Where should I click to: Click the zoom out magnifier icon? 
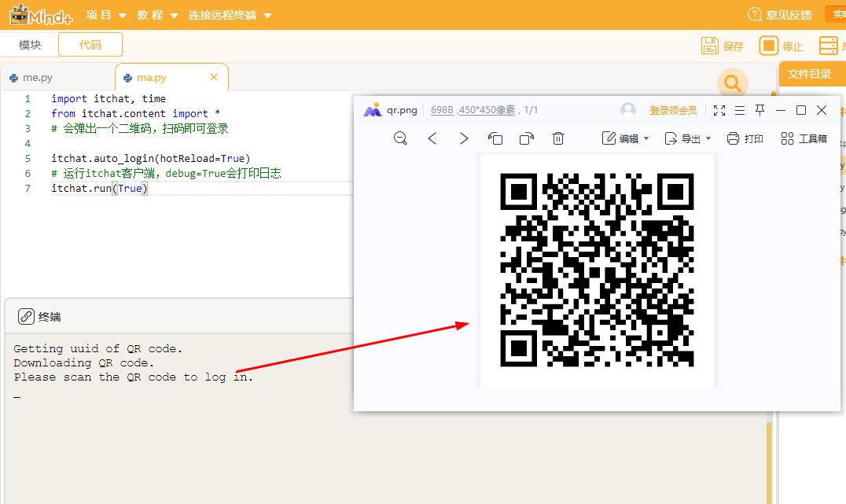click(x=400, y=138)
